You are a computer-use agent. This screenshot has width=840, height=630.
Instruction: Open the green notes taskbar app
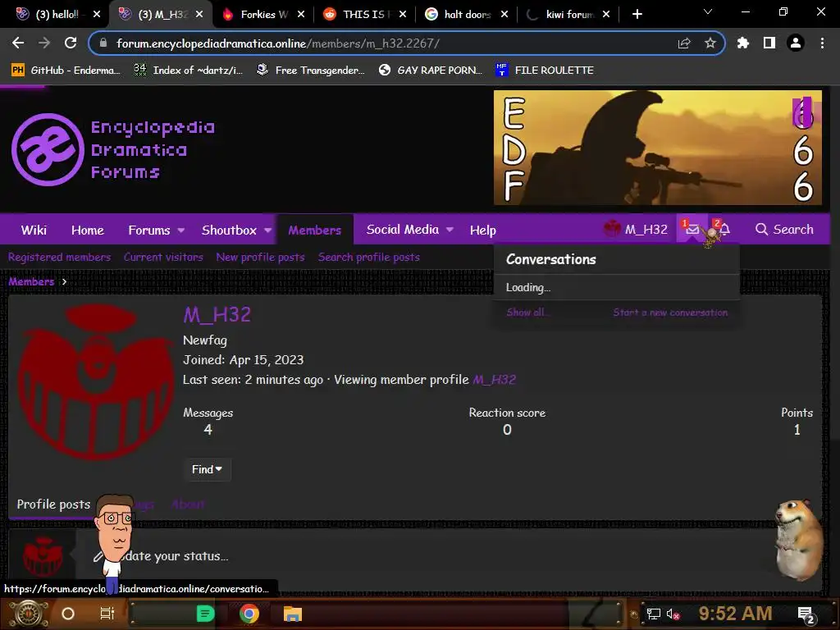coord(205,614)
